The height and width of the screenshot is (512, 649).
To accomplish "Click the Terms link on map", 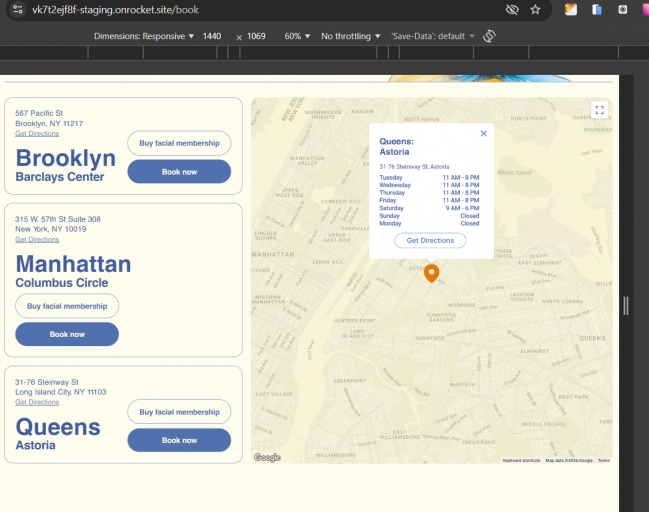I will pos(603,460).
